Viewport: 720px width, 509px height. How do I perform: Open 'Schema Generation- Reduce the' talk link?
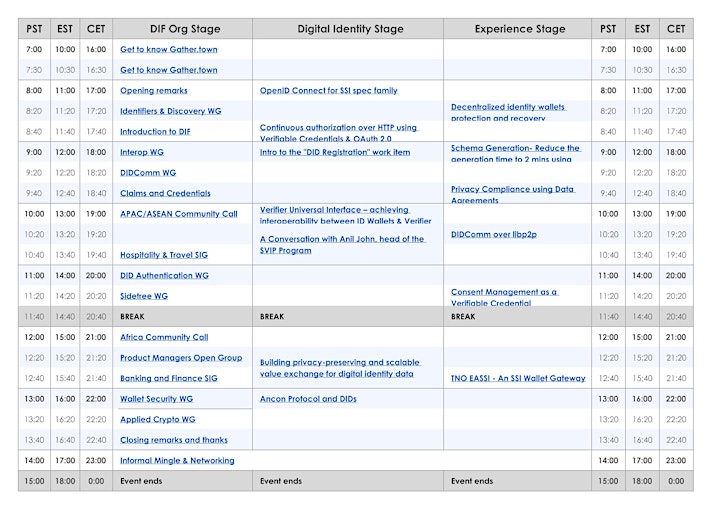point(516,153)
